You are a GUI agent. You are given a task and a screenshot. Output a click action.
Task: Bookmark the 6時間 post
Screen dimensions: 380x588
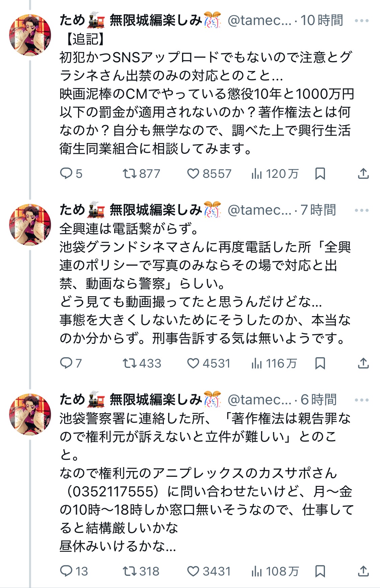[x=320, y=571]
